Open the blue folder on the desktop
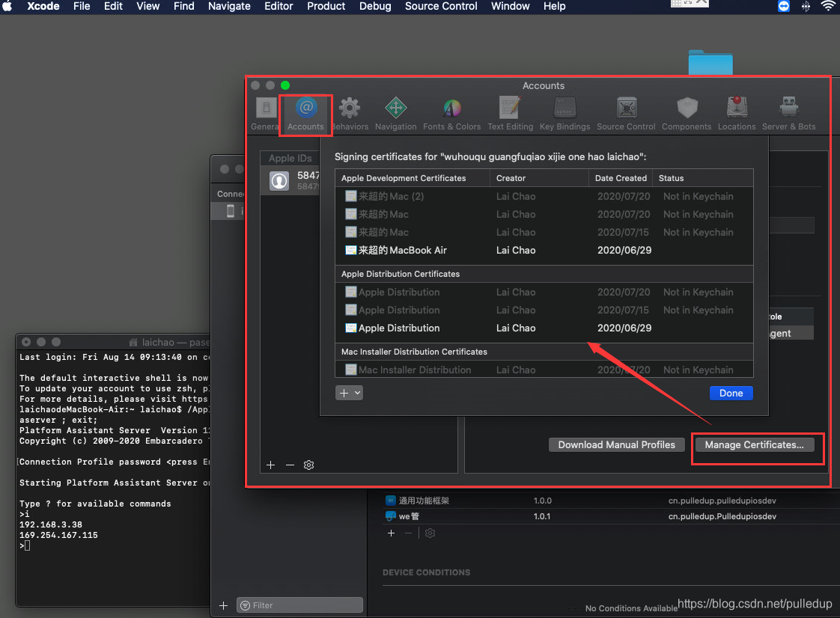Viewport: 840px width, 618px height. (710, 63)
